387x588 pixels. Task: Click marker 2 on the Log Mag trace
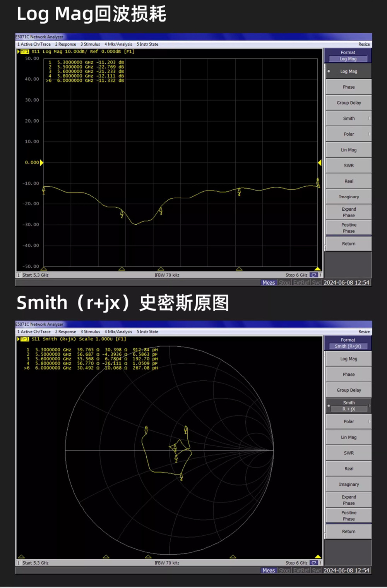[122, 213]
